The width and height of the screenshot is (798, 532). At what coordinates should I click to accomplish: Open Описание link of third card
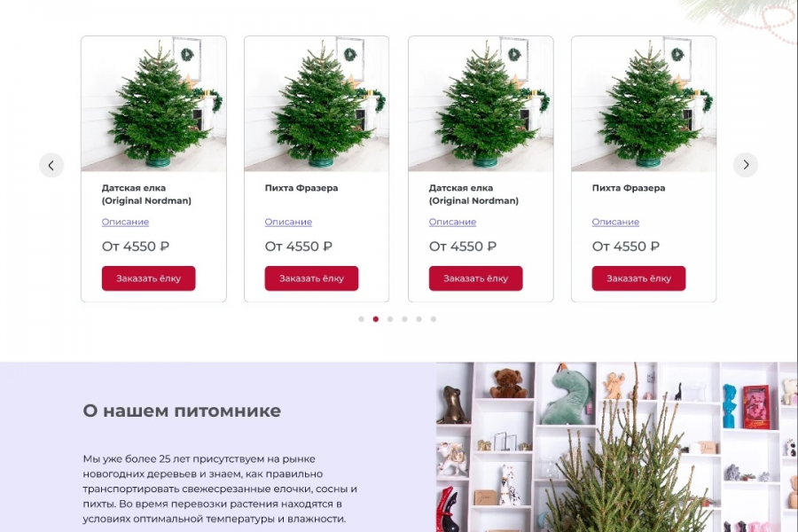(452, 222)
